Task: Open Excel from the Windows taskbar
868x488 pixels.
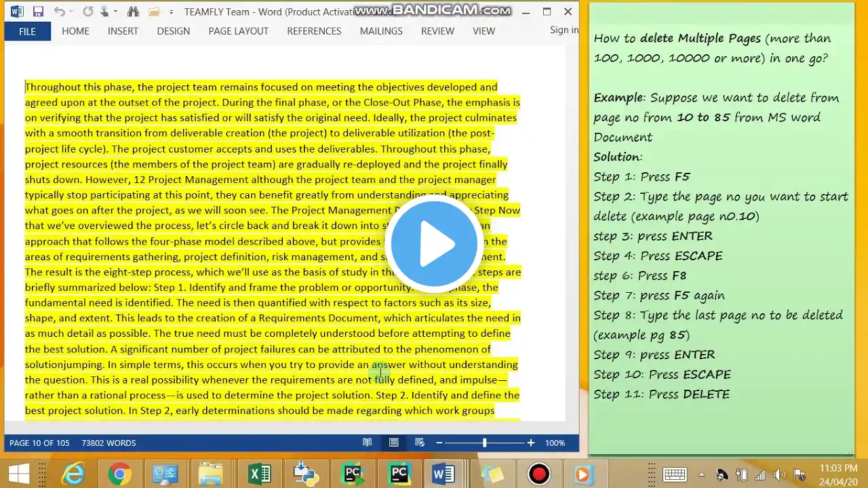Action: point(260,473)
